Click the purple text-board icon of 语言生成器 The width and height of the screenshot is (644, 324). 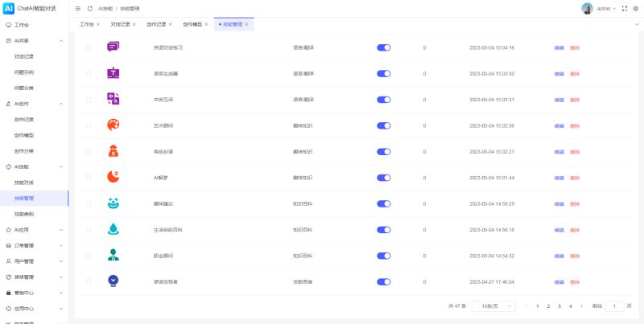tap(113, 73)
